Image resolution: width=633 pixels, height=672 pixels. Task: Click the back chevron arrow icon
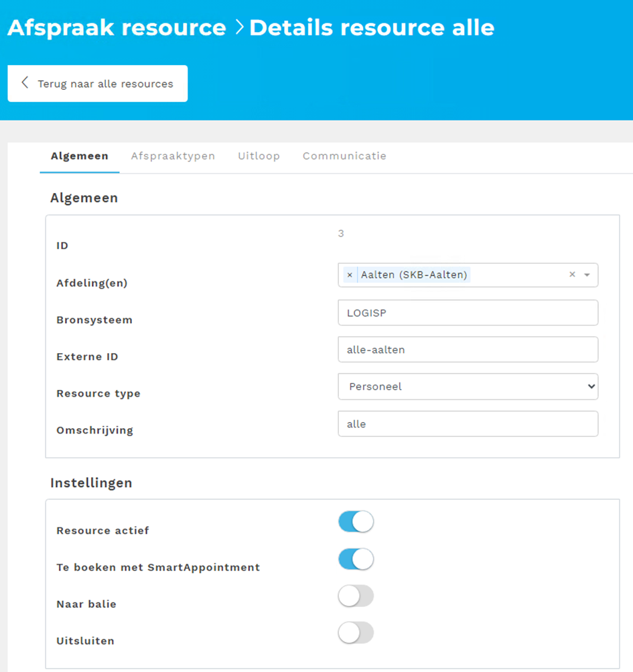(25, 83)
